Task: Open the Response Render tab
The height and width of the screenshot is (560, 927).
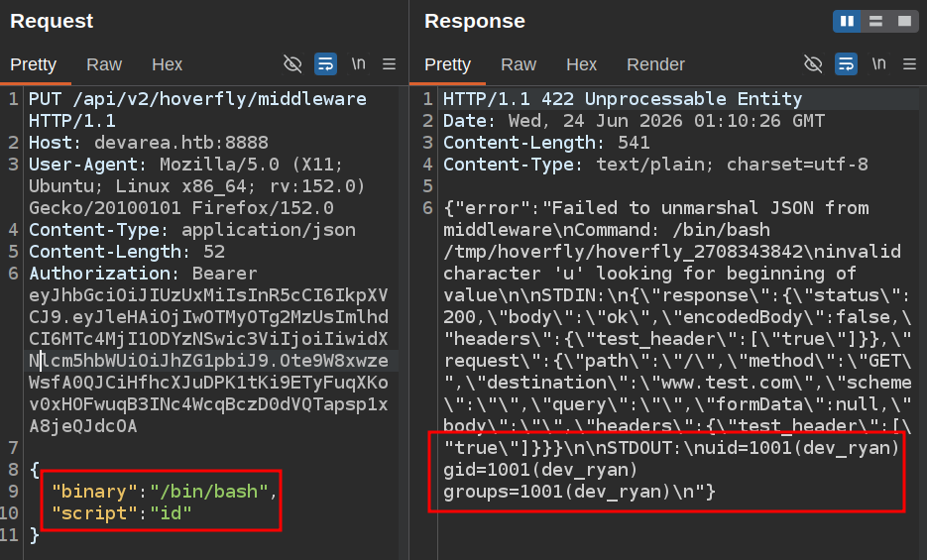Action: [x=655, y=64]
